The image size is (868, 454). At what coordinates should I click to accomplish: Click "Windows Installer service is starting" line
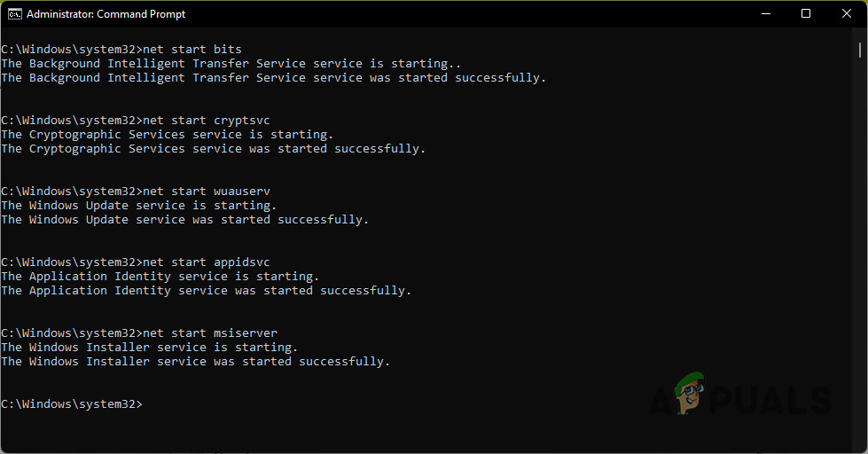point(150,348)
